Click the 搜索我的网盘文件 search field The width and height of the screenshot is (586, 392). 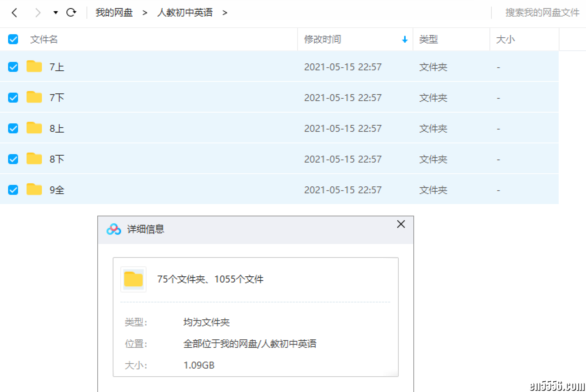click(542, 13)
